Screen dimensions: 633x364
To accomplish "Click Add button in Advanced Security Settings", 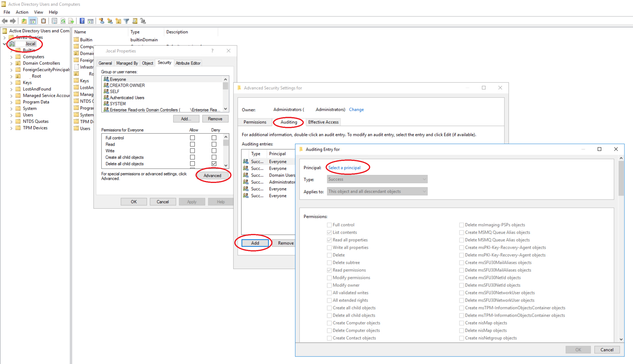I will (255, 243).
